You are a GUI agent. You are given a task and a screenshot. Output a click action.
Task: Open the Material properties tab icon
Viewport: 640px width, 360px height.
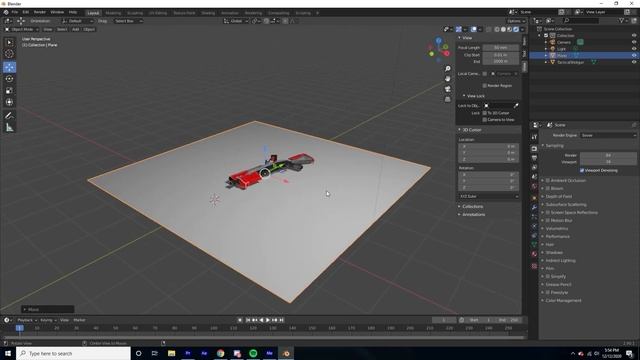tap(534, 254)
